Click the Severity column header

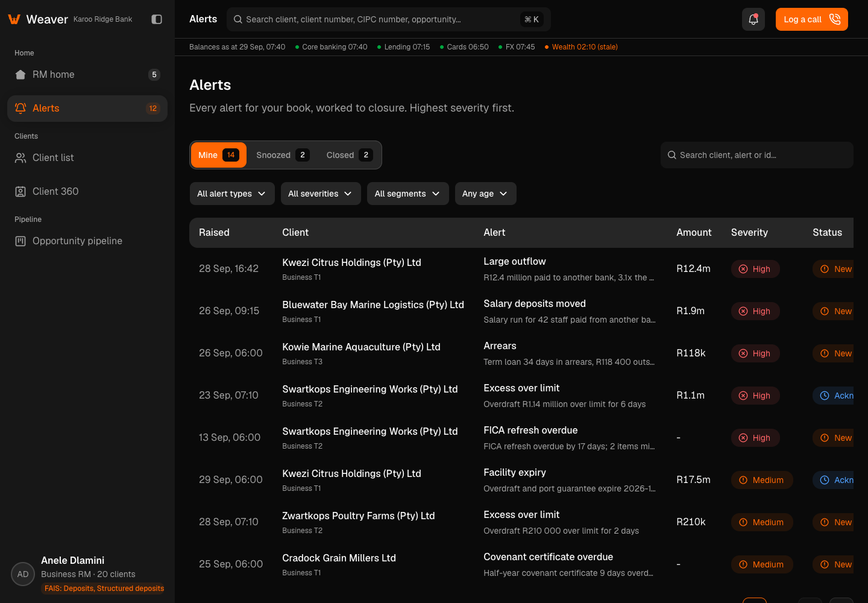[x=749, y=233]
